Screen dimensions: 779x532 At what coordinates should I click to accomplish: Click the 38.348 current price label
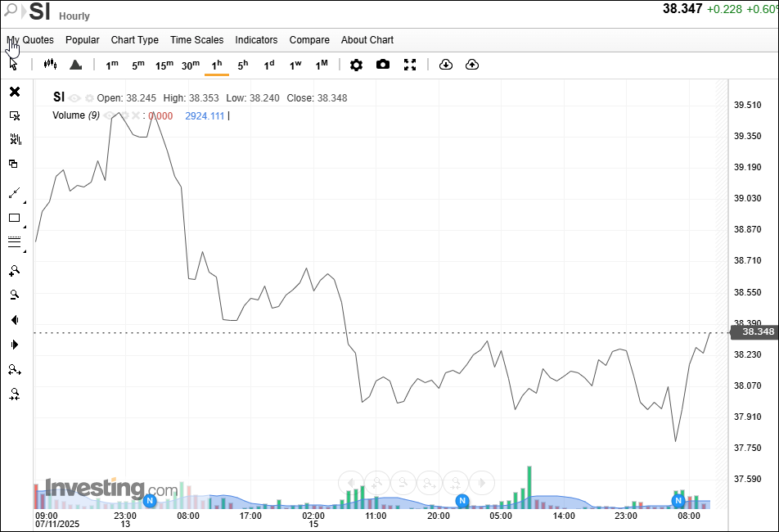click(754, 331)
